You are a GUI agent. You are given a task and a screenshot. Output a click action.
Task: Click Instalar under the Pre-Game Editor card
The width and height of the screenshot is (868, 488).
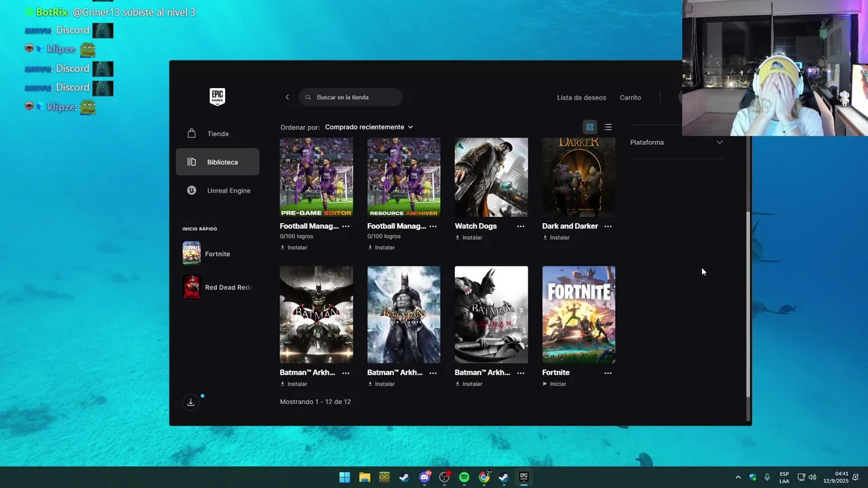(294, 247)
